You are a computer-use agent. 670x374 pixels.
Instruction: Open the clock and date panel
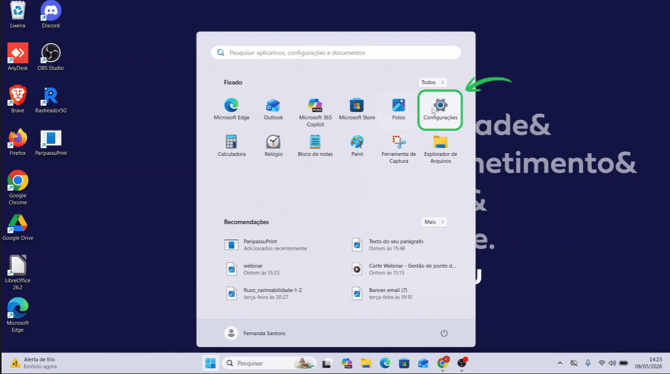tap(648, 363)
